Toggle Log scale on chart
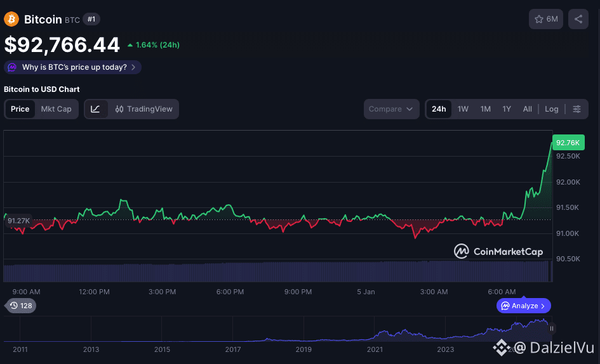 pos(552,109)
